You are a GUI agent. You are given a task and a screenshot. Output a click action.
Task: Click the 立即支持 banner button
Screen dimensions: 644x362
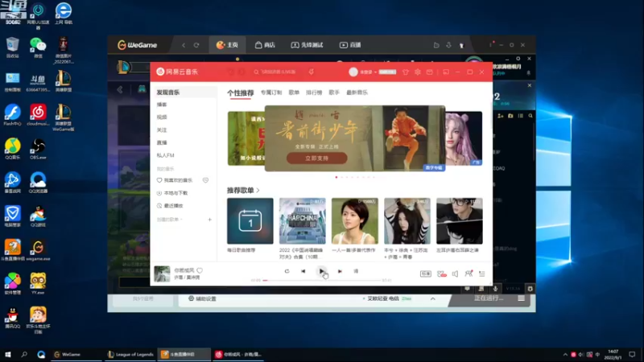[316, 158]
